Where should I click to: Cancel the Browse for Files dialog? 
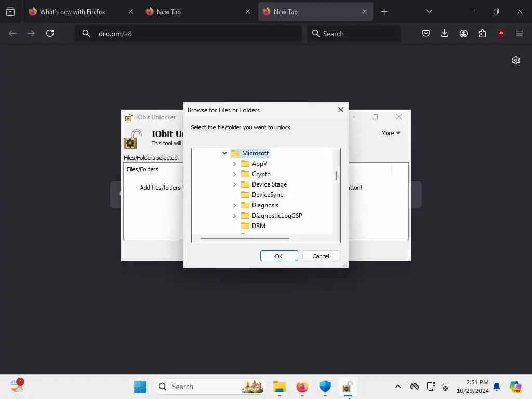point(321,256)
